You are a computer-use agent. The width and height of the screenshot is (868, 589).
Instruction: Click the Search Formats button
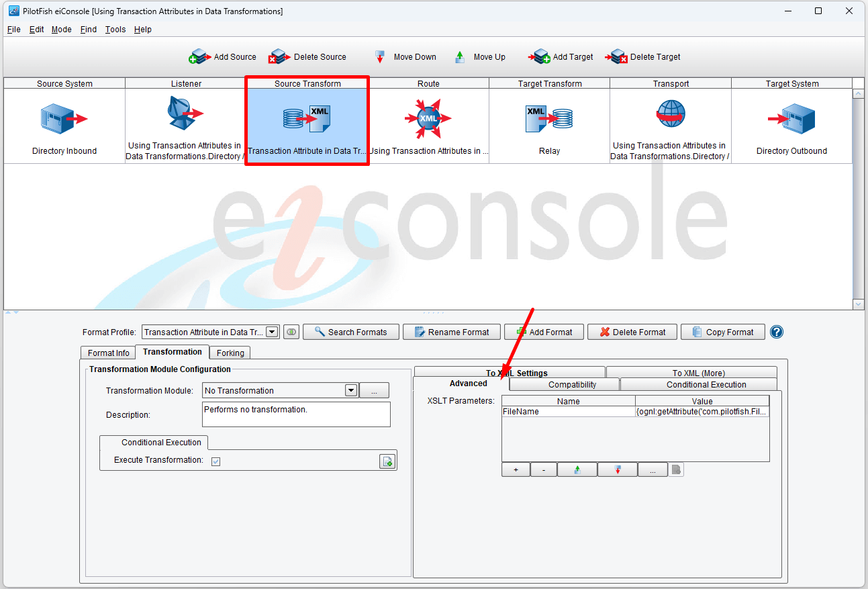350,332
